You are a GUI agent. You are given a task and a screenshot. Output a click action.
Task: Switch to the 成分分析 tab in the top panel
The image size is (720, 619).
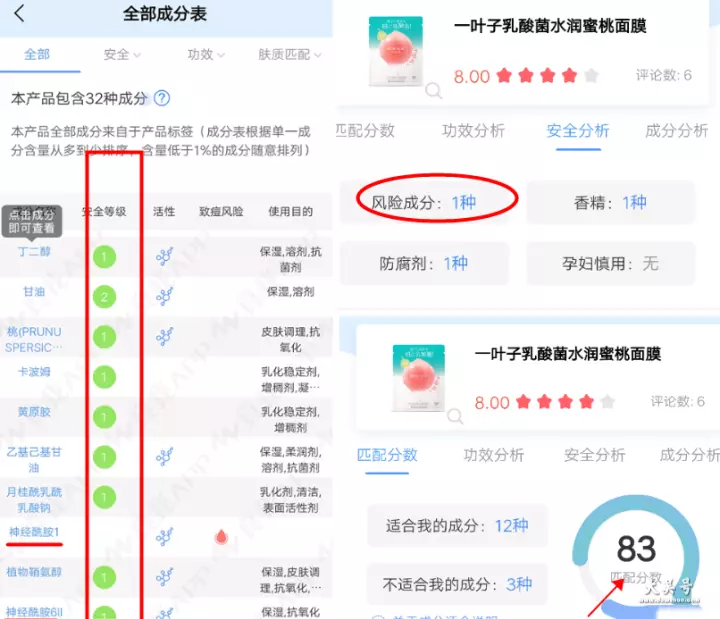pos(676,131)
